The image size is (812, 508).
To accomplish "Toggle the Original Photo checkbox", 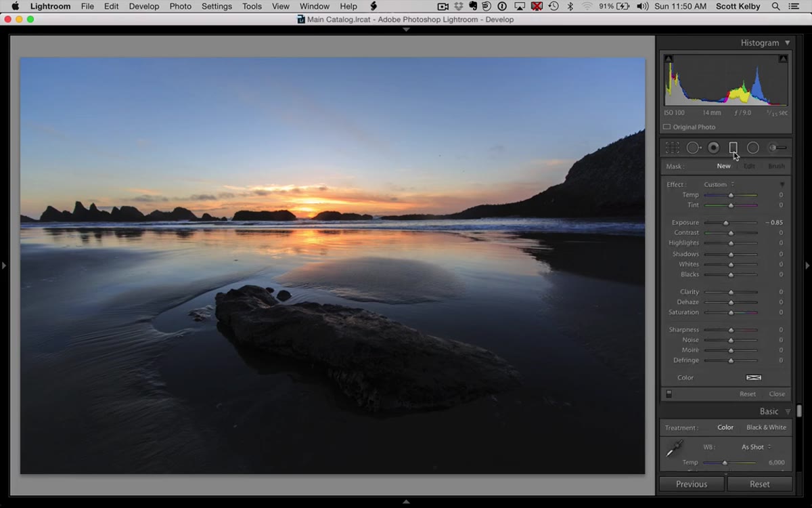I will click(667, 127).
